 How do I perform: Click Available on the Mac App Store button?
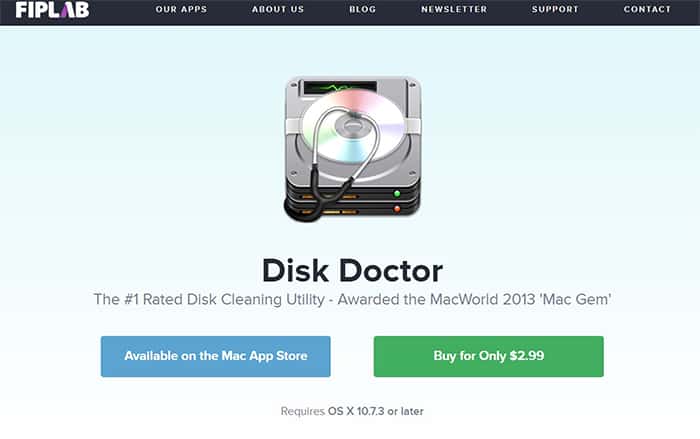pos(216,356)
